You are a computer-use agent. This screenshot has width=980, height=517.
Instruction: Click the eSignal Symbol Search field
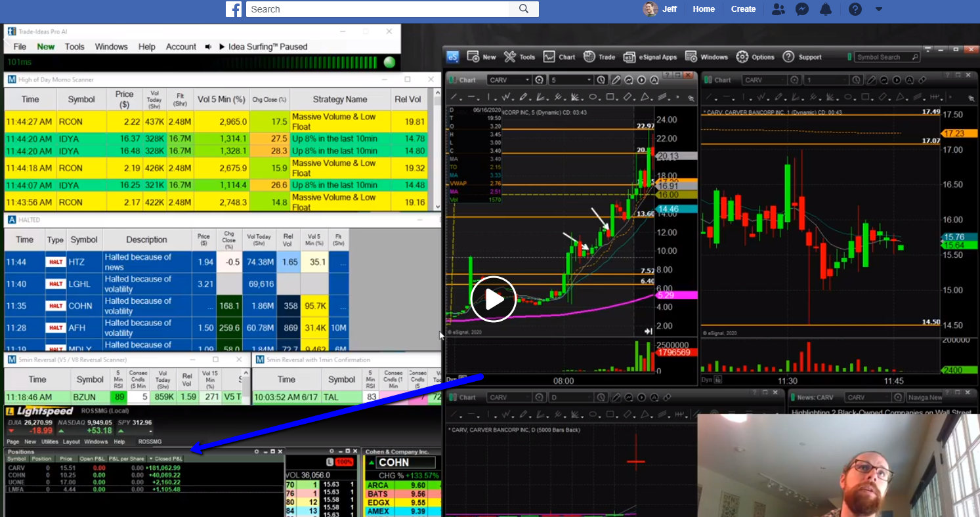click(x=887, y=57)
